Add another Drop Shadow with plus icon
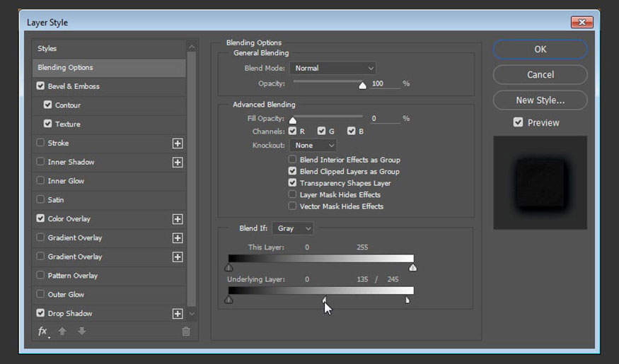 point(178,314)
